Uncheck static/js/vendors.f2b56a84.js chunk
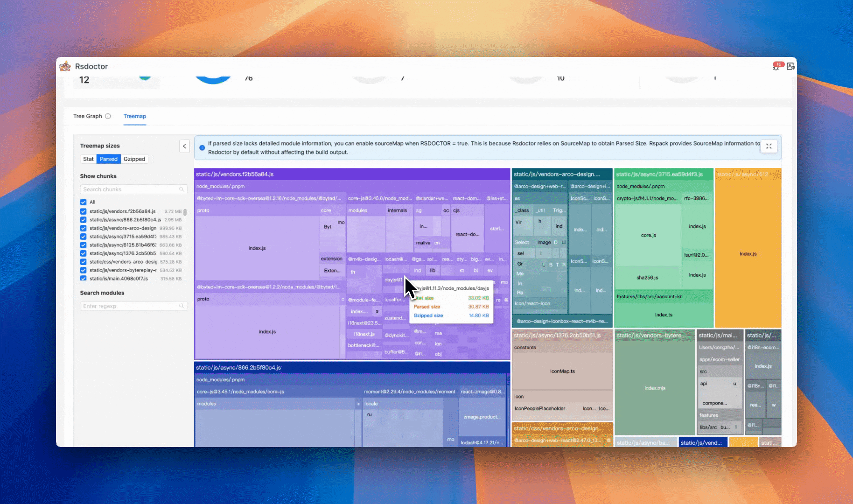The height and width of the screenshot is (504, 853). [x=83, y=211]
